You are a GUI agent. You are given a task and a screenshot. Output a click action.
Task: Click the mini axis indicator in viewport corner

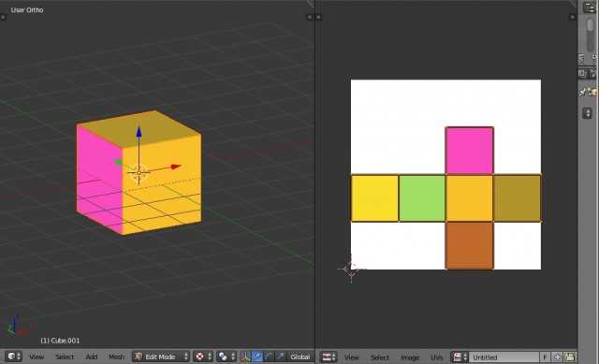coord(15,326)
